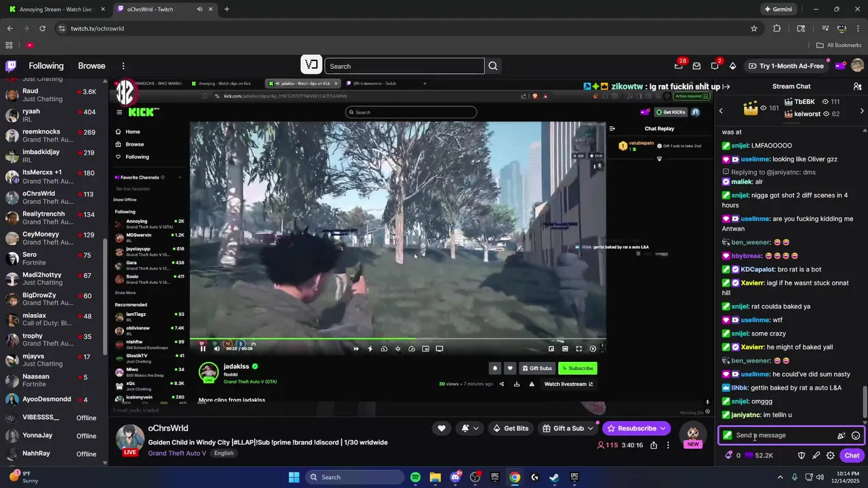
Task: Mute the oChrsWrld Twitch tab audio
Action: [x=199, y=9]
